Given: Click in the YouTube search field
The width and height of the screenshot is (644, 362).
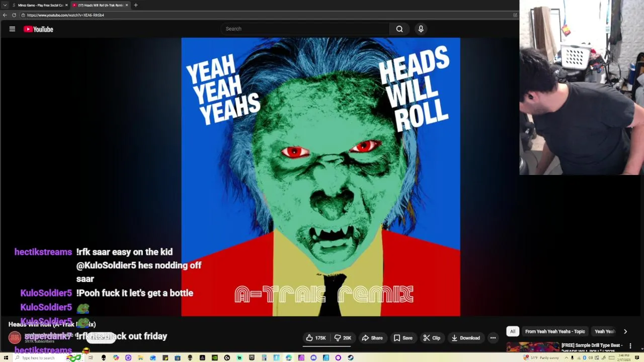Looking at the screenshot, I should 305,29.
